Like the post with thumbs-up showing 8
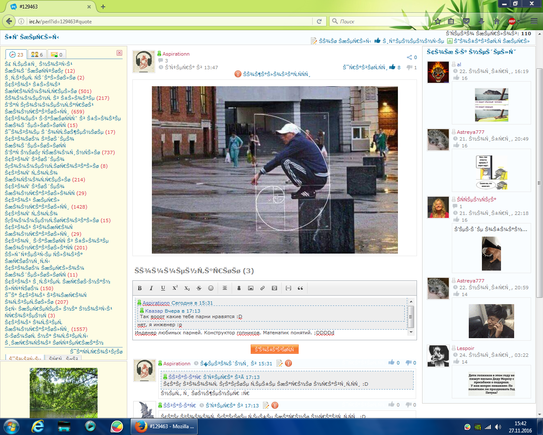543x435 pixels. 392,67
